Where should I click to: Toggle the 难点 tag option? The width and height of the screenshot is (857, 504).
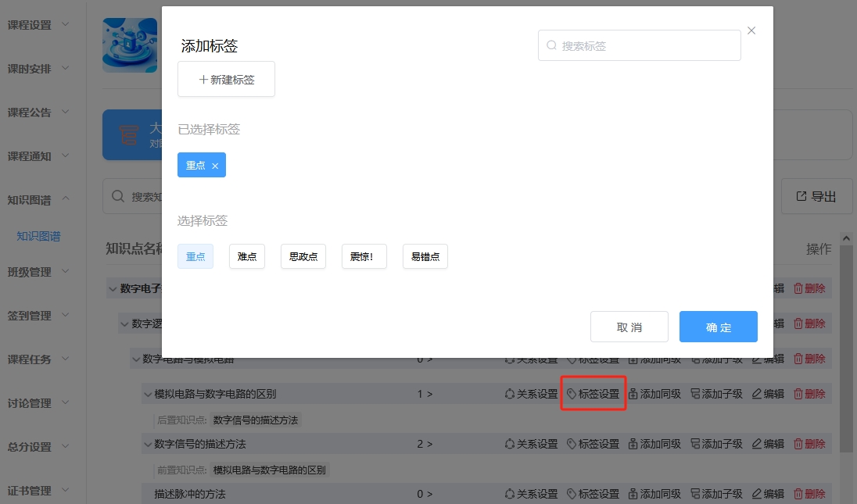tap(247, 256)
